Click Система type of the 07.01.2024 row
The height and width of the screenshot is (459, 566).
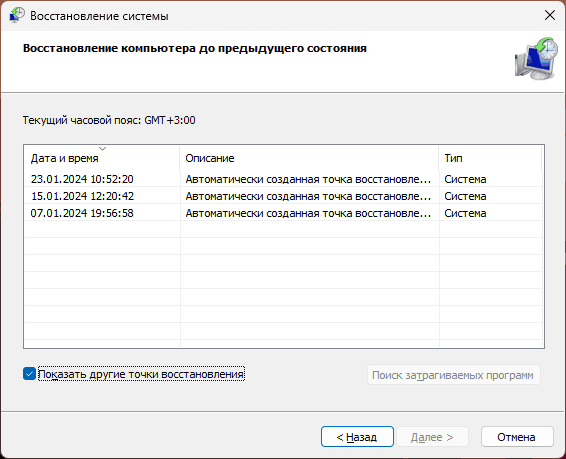tap(465, 213)
